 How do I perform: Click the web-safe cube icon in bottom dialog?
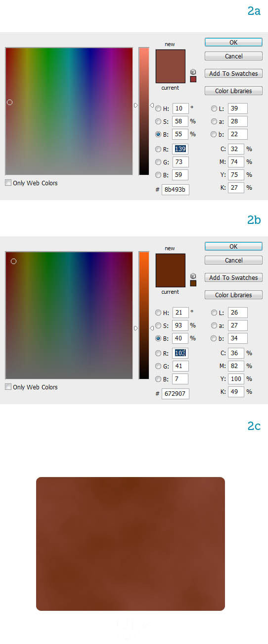193,276
